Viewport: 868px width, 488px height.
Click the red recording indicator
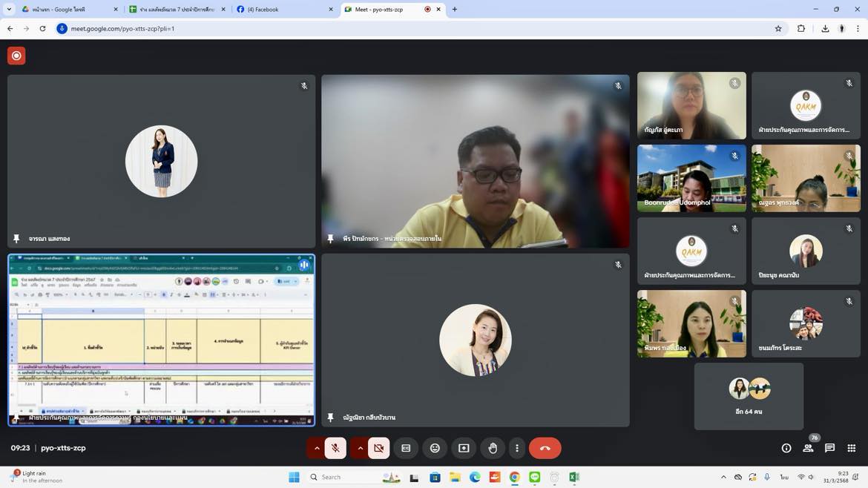pyautogui.click(x=16, y=56)
